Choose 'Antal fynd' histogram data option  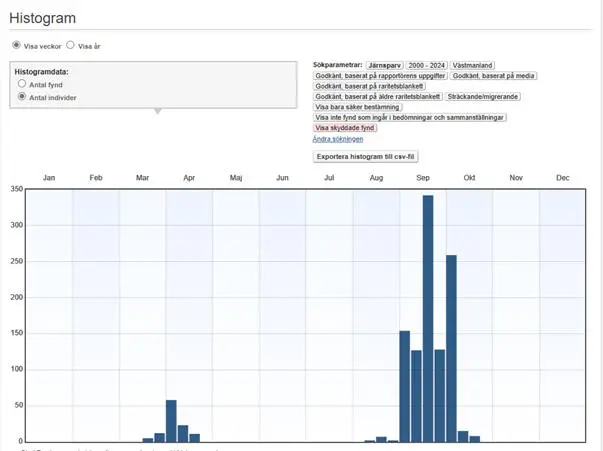pyautogui.click(x=22, y=85)
